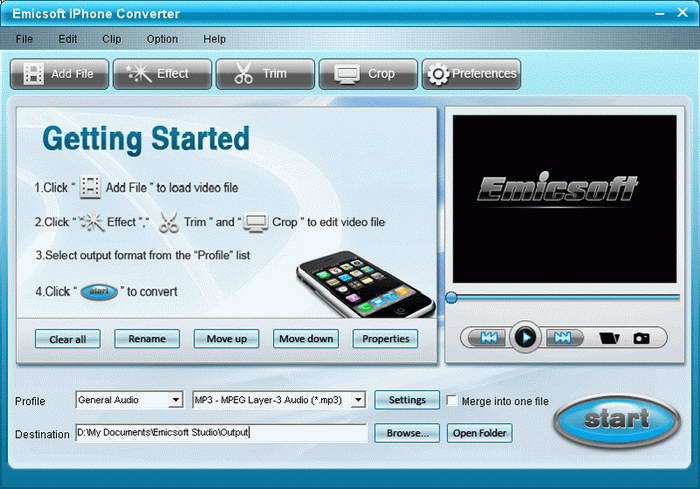Click the 'to load video file' text

tap(197, 188)
